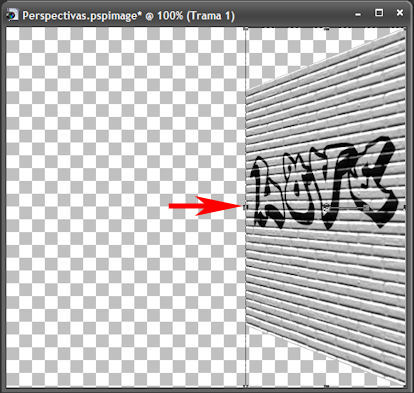The image size is (414, 393).
Task: Click the Paint Shop Pro document icon in title bar
Action: coord(13,15)
